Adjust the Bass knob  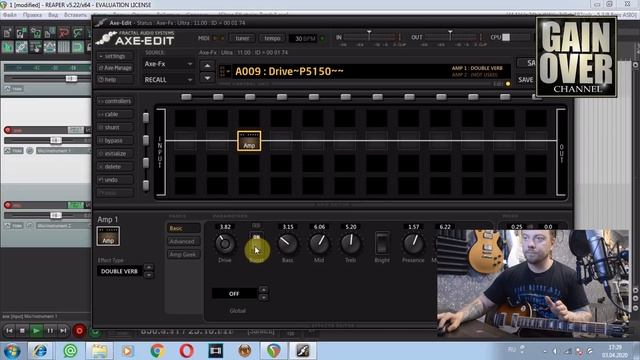[287, 244]
